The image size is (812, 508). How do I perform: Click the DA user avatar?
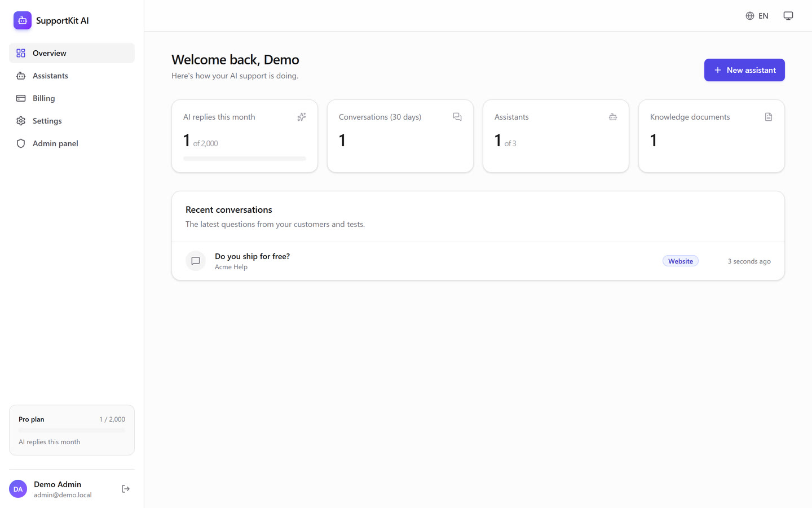pos(18,489)
